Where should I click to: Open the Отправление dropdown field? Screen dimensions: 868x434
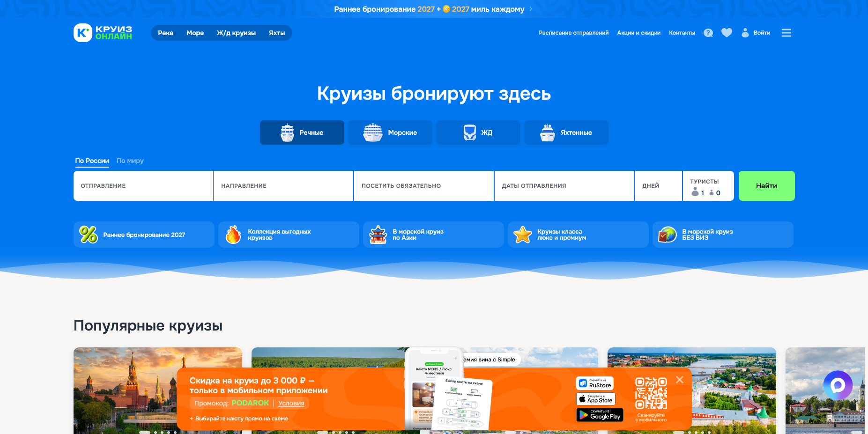[x=143, y=186]
